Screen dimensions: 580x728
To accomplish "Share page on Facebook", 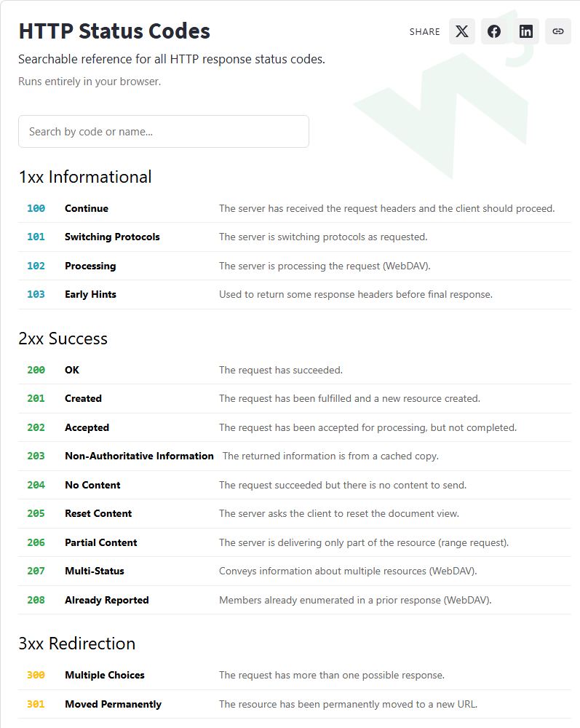I will (x=493, y=31).
